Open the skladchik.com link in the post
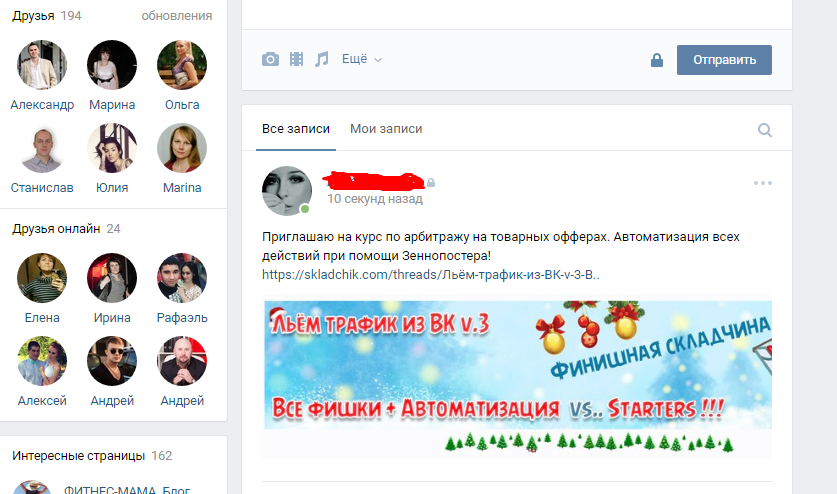 click(431, 275)
